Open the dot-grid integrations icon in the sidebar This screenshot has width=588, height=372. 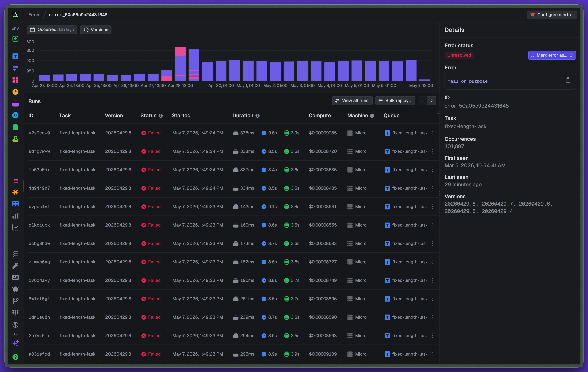15,313
